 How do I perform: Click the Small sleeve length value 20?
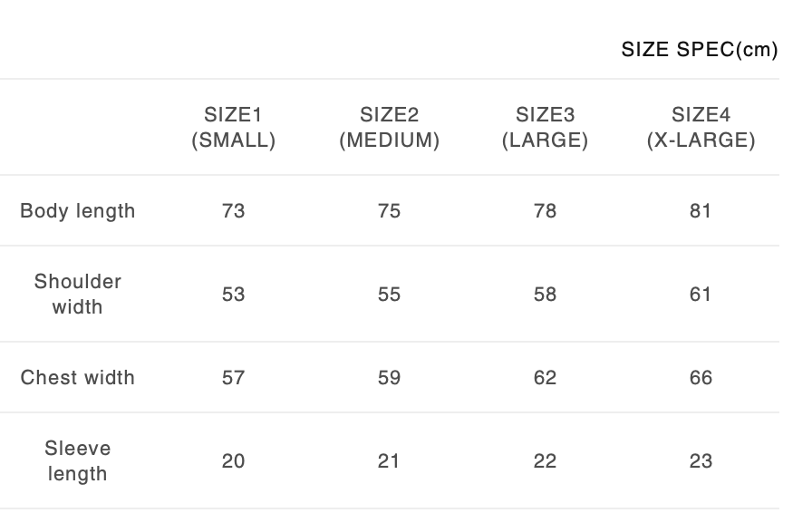coord(234,461)
